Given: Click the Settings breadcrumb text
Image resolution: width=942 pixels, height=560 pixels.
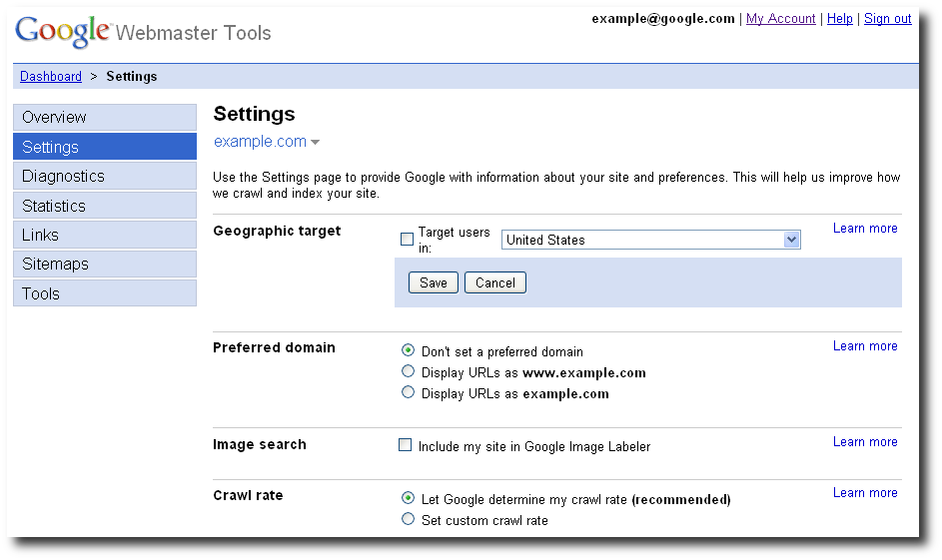Looking at the screenshot, I should click(x=132, y=76).
